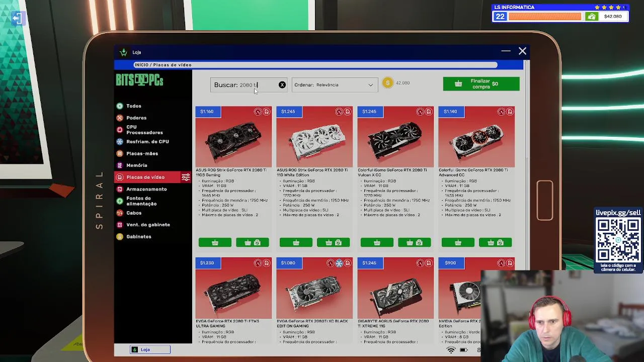644x362 pixels.
Task: Click the gold coin balance icon
Action: 387,83
